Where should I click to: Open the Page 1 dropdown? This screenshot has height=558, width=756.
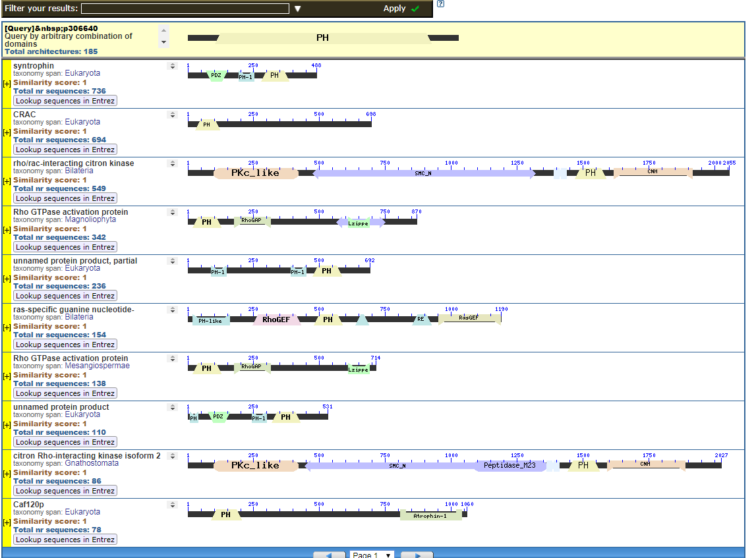pos(372,555)
